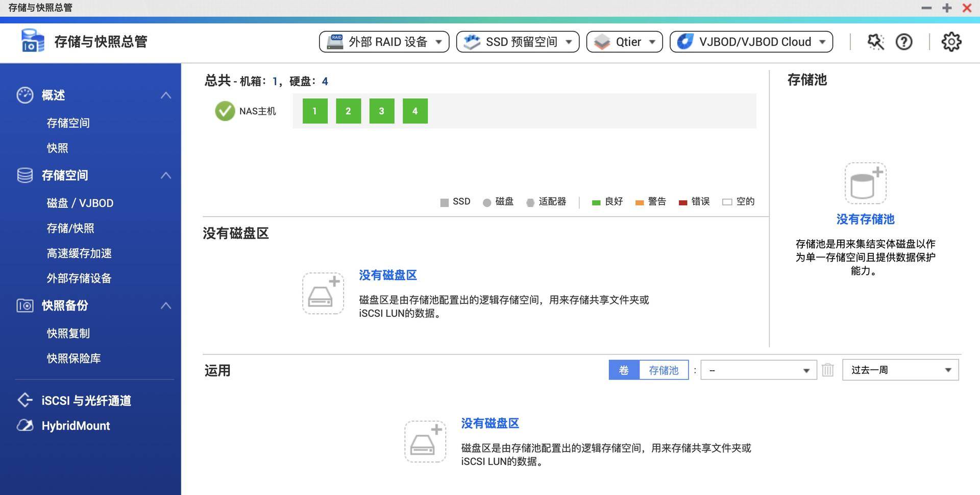Collapse the 概述 section in the sidebar
Viewport: 980px width, 495px height.
(165, 95)
